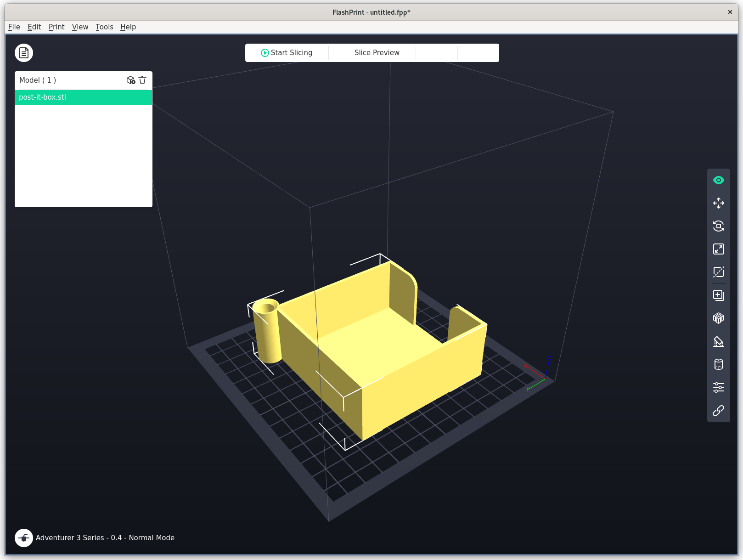Select the cylinder tool icon
The width and height of the screenshot is (743, 560).
coord(719,364)
